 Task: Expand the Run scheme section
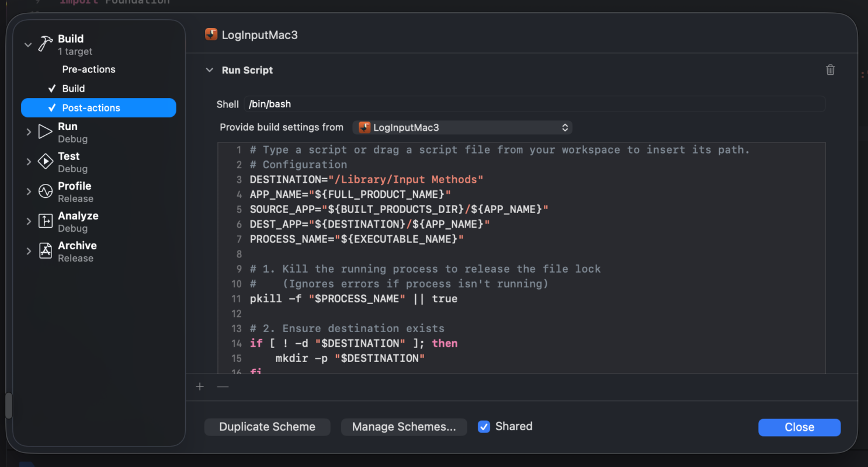point(28,133)
